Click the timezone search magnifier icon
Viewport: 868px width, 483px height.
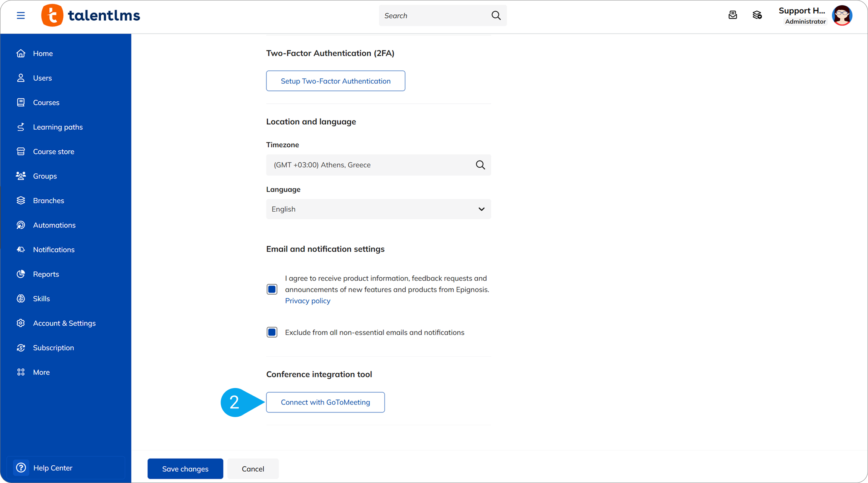(x=480, y=165)
